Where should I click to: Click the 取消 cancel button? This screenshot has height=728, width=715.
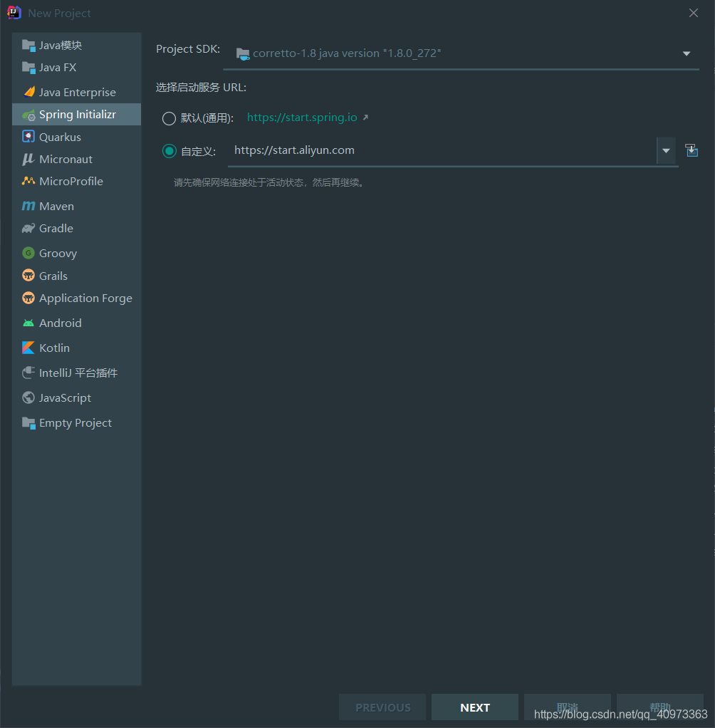tap(568, 707)
